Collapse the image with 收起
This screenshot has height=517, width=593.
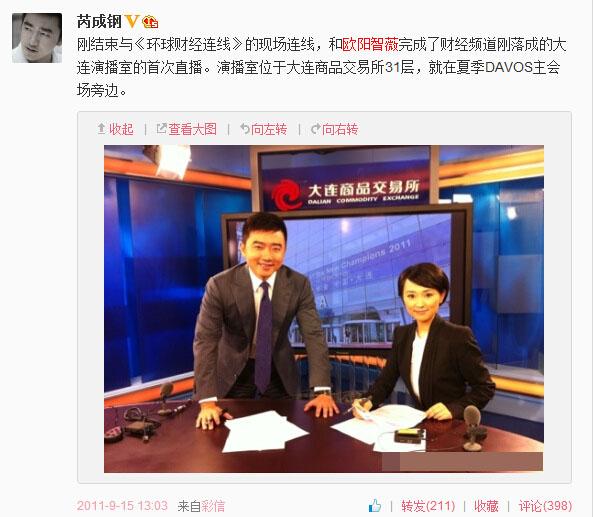pos(121,129)
